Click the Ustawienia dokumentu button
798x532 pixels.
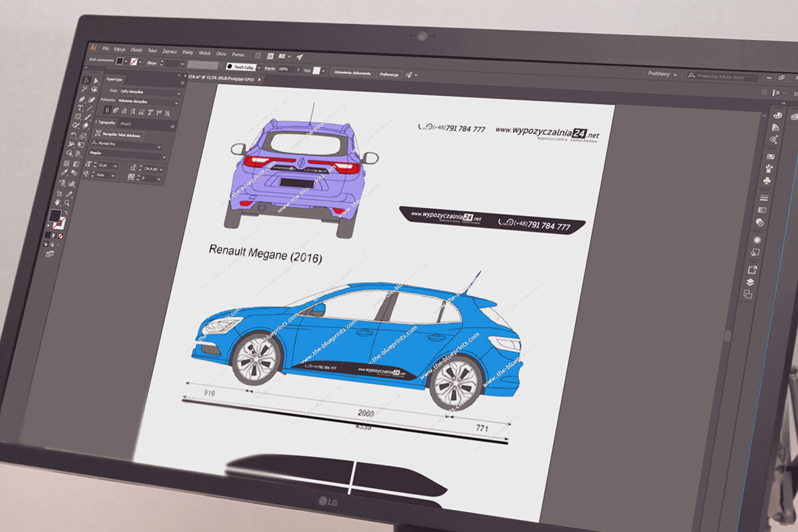pyautogui.click(x=352, y=72)
